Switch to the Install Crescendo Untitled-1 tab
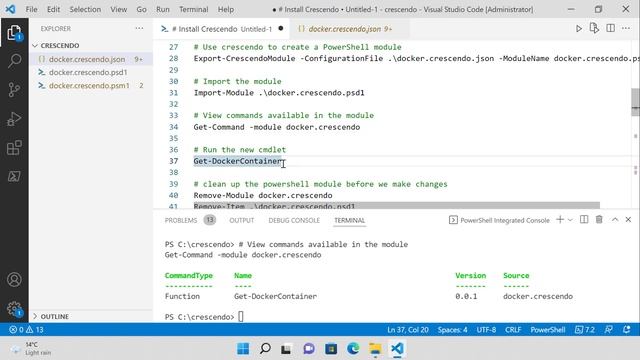This screenshot has width=640, height=360. click(222, 29)
